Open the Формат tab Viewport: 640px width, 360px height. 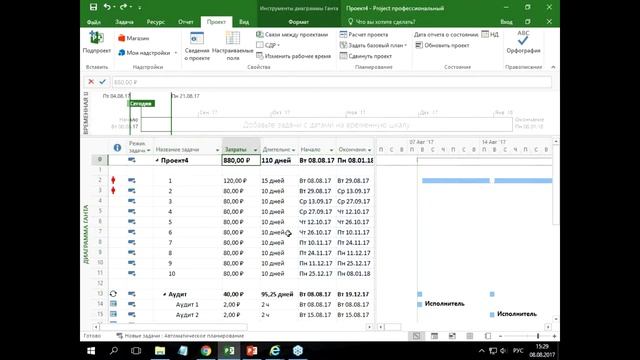(x=298, y=22)
